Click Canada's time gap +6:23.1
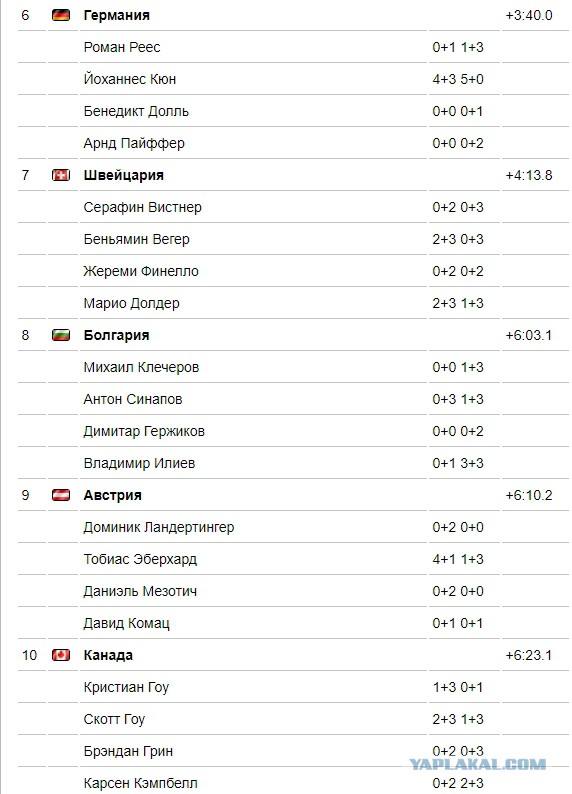 point(529,655)
